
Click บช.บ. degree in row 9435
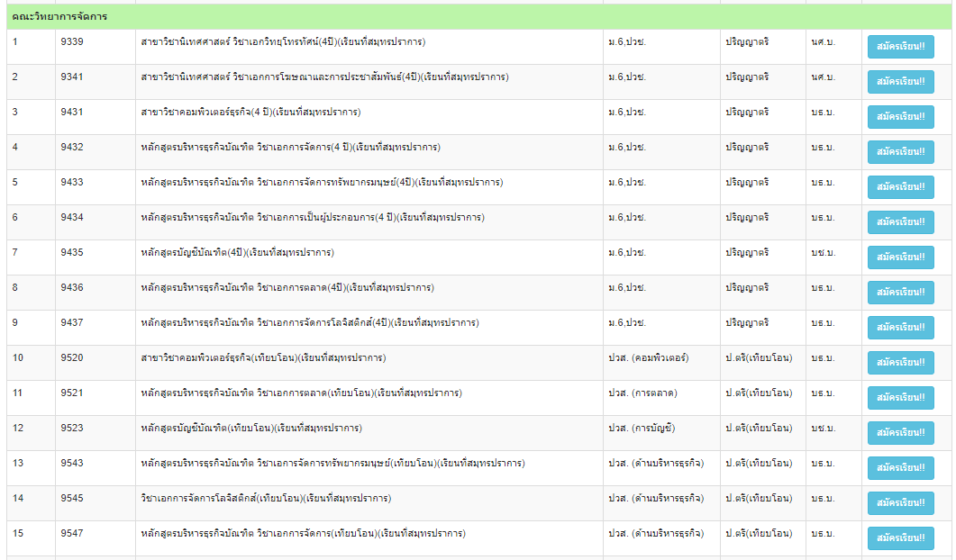[823, 253]
